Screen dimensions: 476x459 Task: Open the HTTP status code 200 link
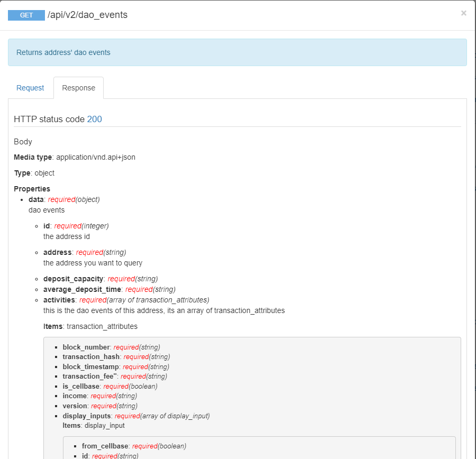pos(94,119)
